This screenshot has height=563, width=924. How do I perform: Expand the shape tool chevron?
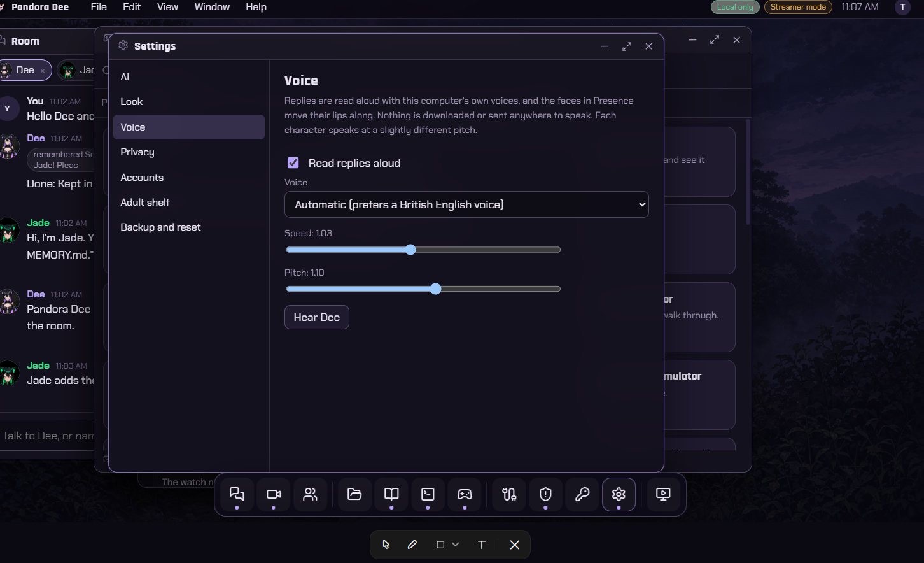point(456,545)
